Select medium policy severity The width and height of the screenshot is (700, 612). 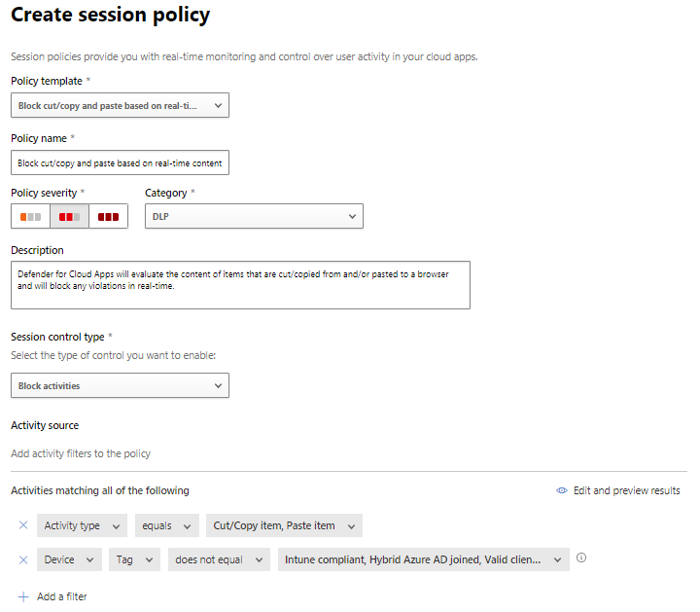tap(69, 216)
